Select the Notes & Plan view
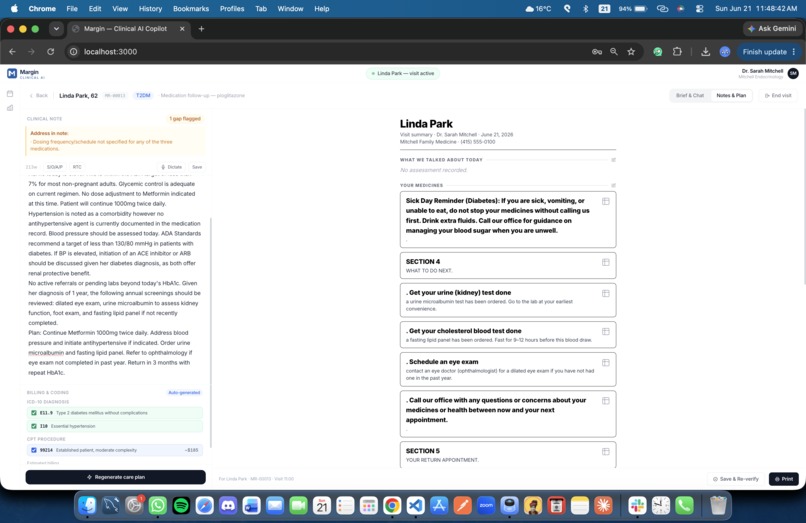The image size is (806, 523). point(731,96)
